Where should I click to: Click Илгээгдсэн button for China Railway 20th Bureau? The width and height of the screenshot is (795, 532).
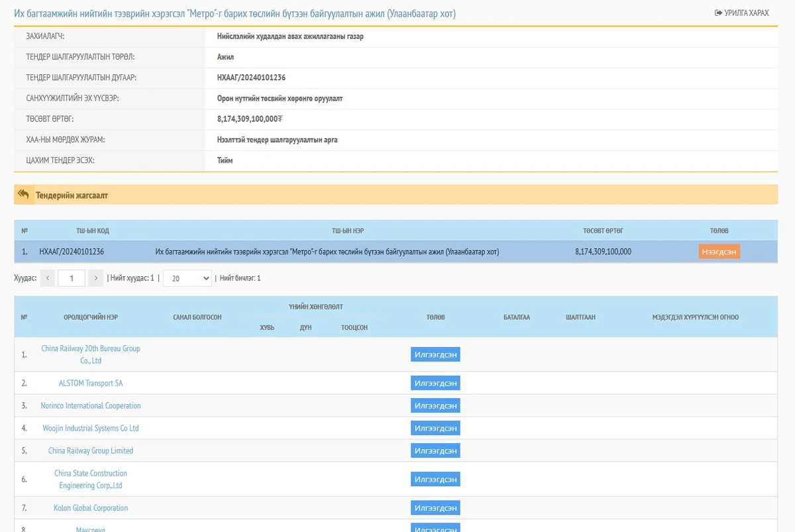pyautogui.click(x=435, y=354)
